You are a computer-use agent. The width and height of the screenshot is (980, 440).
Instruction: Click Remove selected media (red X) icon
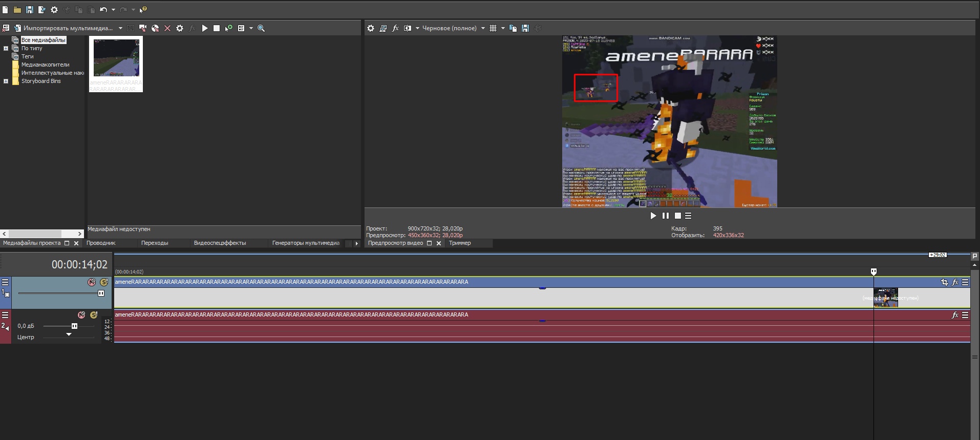[x=167, y=28]
